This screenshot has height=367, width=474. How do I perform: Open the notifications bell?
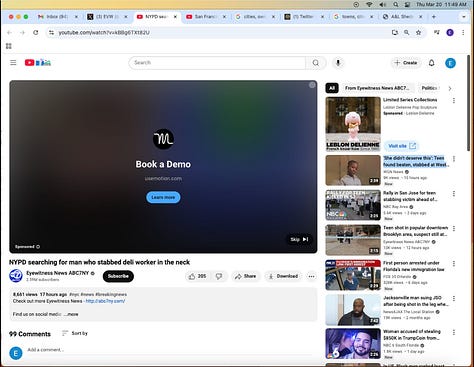pos(431,63)
